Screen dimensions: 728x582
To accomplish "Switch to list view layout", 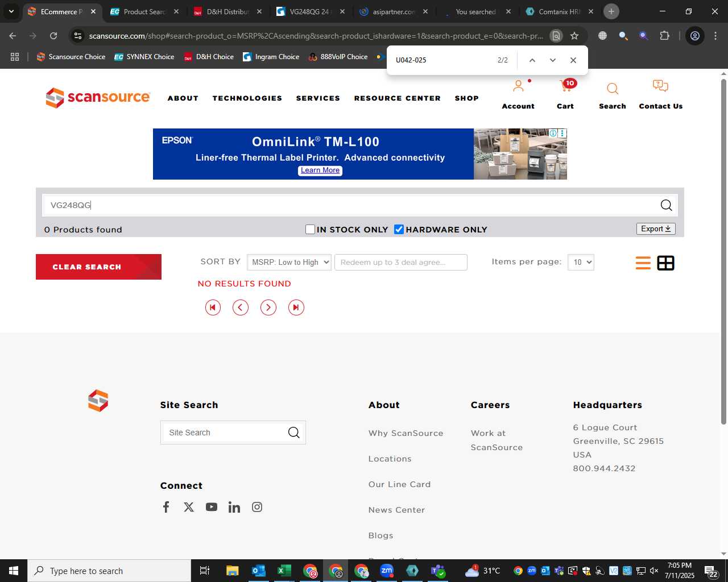I will tap(643, 263).
